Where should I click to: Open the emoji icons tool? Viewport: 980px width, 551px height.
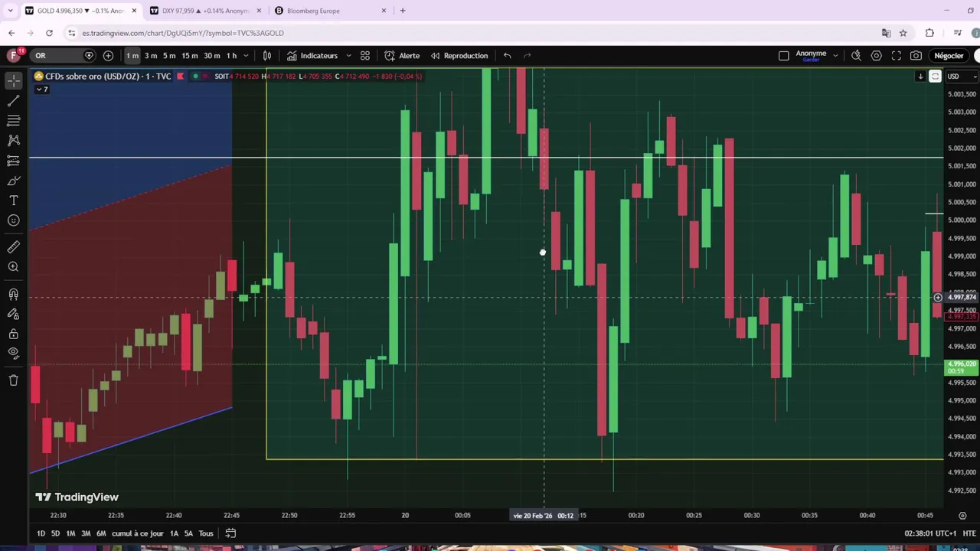13,220
